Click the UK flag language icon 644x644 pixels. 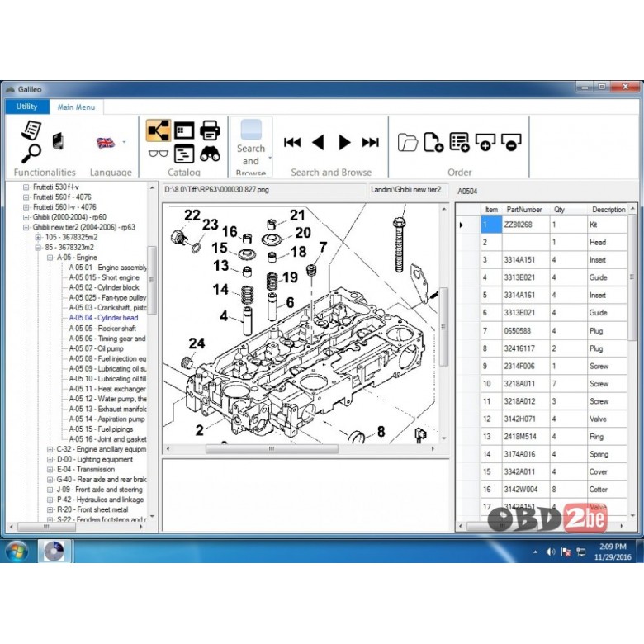pyautogui.click(x=106, y=143)
